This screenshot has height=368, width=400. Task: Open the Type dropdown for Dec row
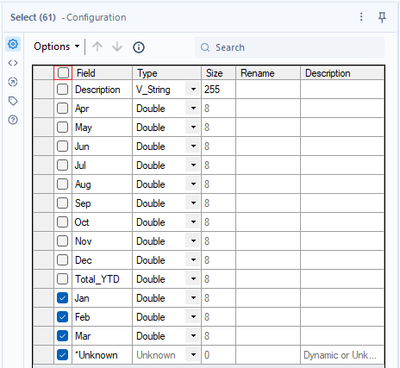tap(193, 260)
